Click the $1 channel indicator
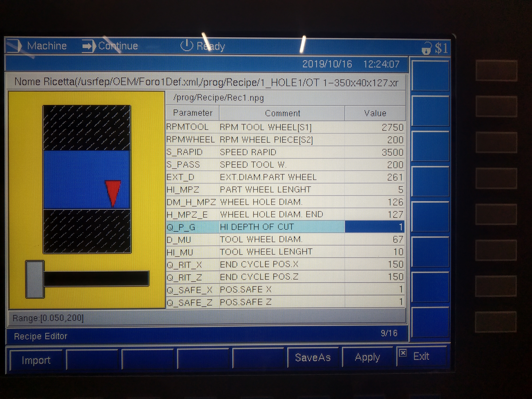Image resolution: width=532 pixels, height=399 pixels. [x=441, y=48]
